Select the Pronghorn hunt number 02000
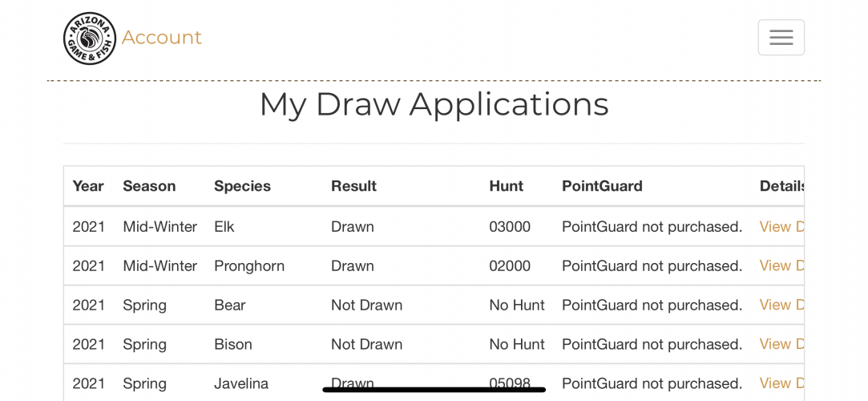 tap(510, 265)
